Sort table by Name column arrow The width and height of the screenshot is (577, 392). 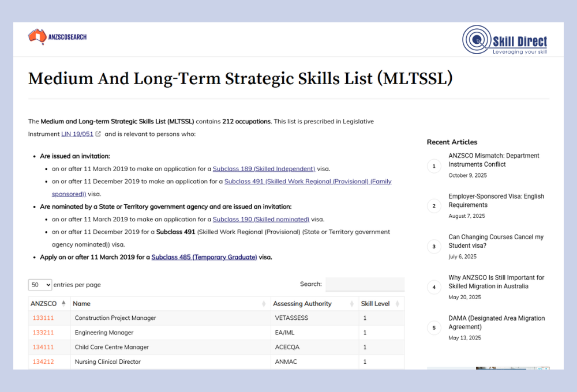tap(264, 303)
